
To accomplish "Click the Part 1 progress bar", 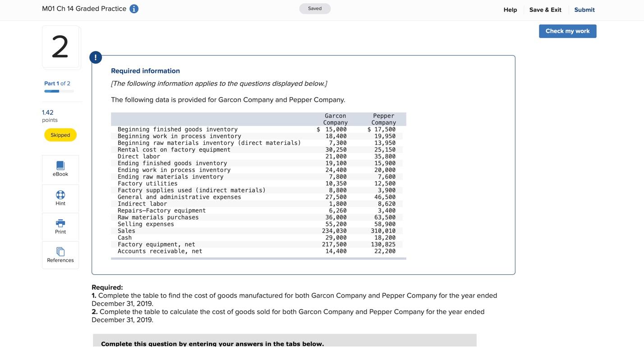I will (59, 91).
